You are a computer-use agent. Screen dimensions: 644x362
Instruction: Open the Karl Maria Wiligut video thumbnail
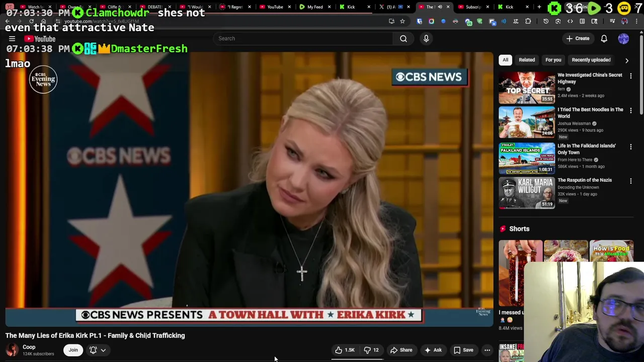click(527, 193)
